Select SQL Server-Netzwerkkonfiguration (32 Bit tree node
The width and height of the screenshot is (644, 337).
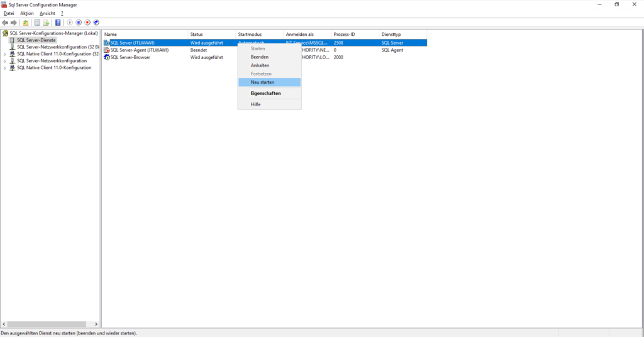pos(58,47)
